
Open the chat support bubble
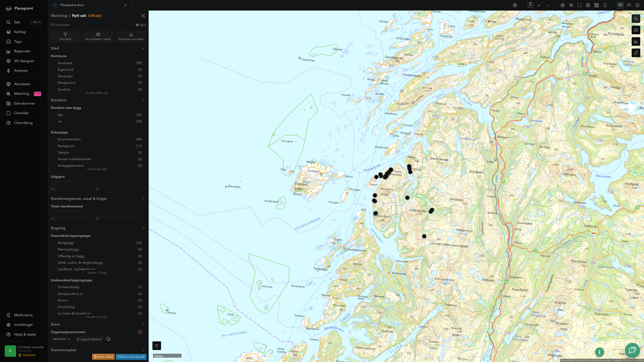point(632,350)
